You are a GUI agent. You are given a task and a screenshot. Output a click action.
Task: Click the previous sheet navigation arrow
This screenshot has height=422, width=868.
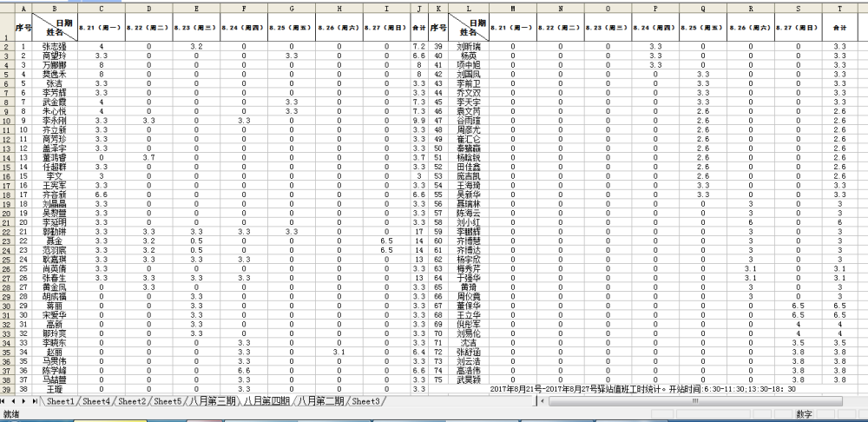(x=14, y=401)
